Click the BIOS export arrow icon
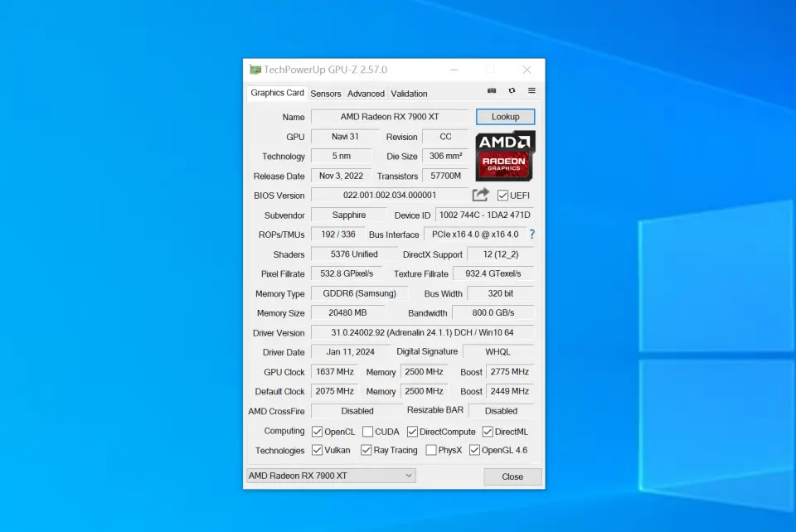This screenshot has width=796, height=532. point(480,195)
